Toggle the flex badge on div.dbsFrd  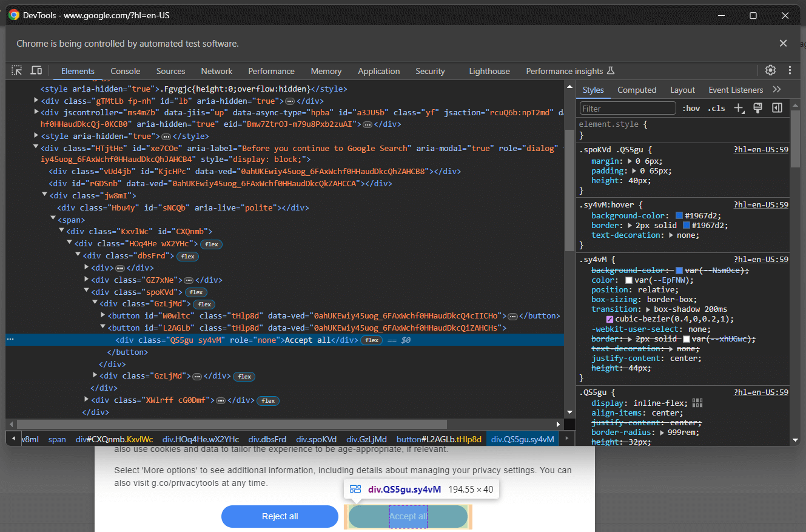pos(187,256)
